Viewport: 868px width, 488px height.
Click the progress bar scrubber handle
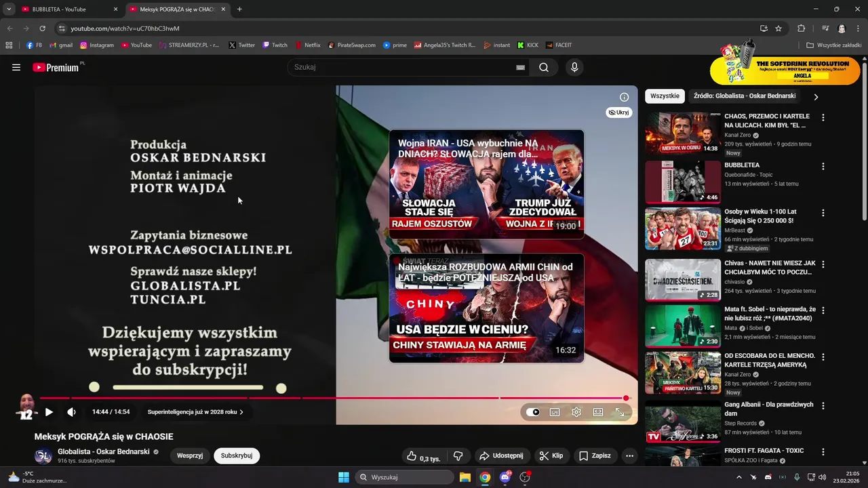(x=627, y=399)
